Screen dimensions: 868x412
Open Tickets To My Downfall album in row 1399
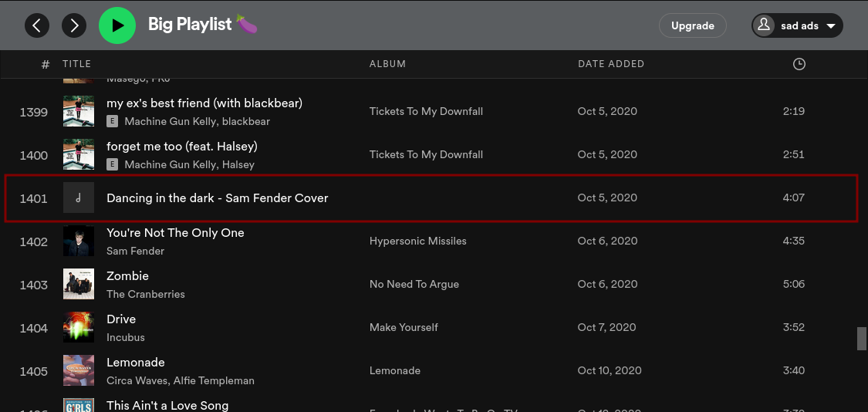(x=426, y=111)
